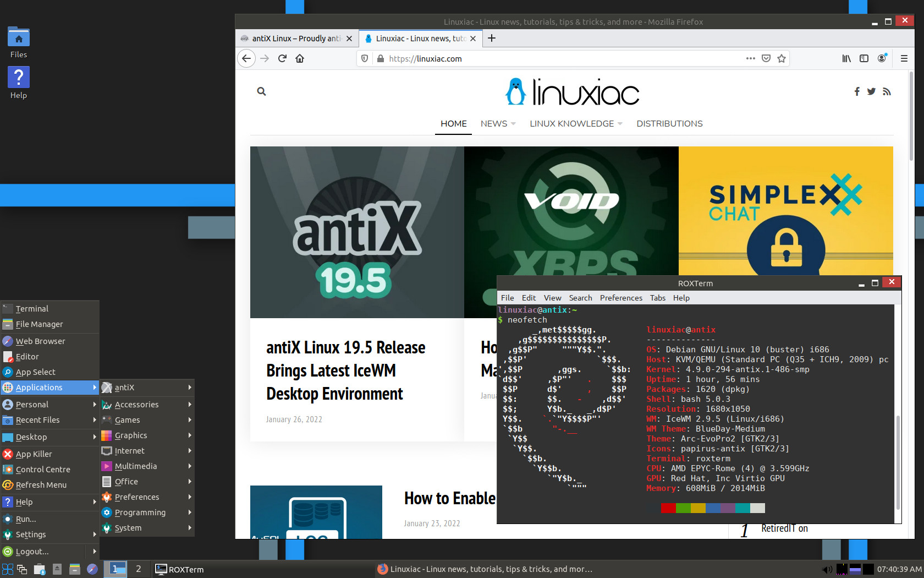Show site security padlock info
The height and width of the screenshot is (578, 924).
(380, 58)
